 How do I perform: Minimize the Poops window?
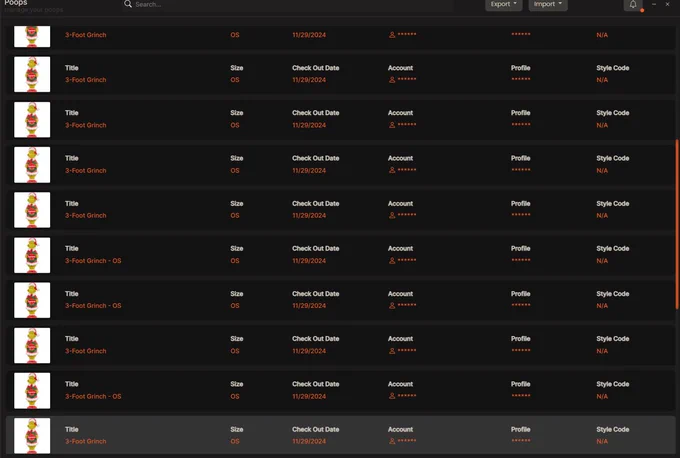pos(654,4)
